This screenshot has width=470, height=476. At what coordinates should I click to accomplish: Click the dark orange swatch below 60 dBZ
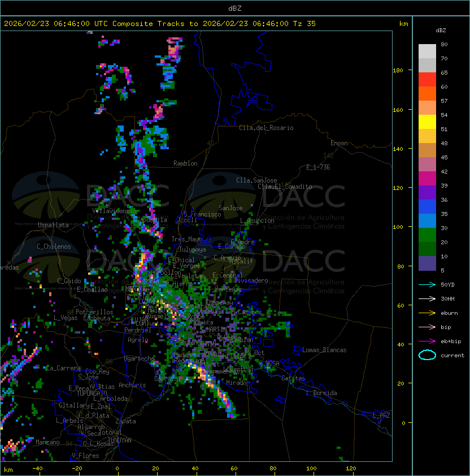[427, 94]
